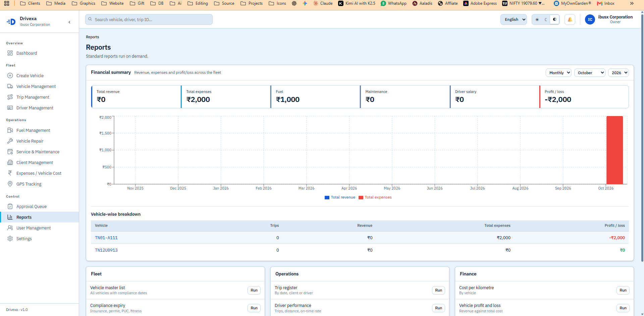Switch to dark theme moon toggle
The height and width of the screenshot is (316, 644).
click(x=546, y=19)
